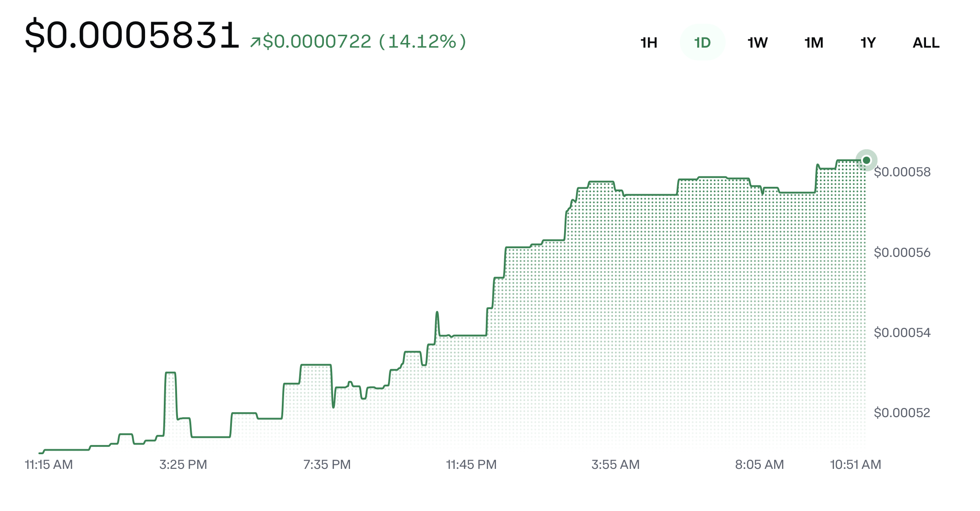Show ALL time price history
The image size is (980, 511).
click(x=926, y=43)
